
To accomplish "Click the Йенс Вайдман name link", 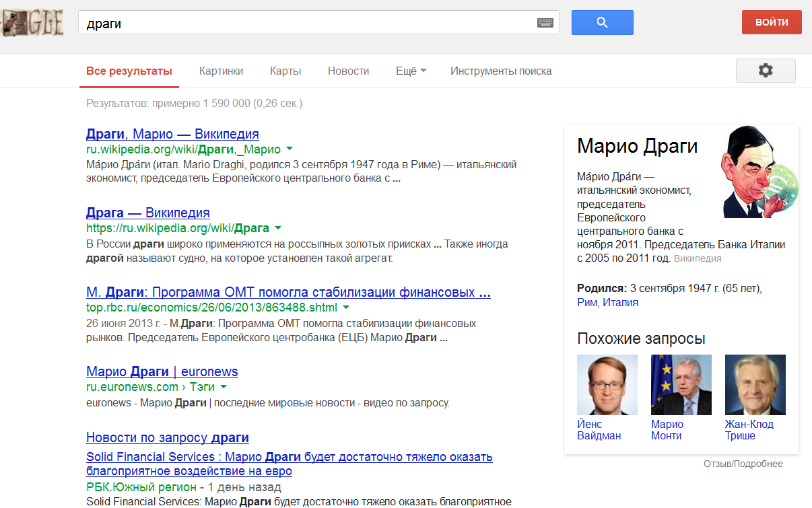I will coord(599,430).
